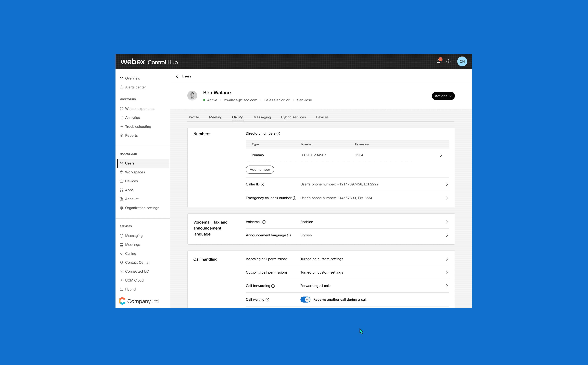Image resolution: width=588 pixels, height=365 pixels.
Task: Click the UCM Cloud icon
Action: (x=122, y=280)
